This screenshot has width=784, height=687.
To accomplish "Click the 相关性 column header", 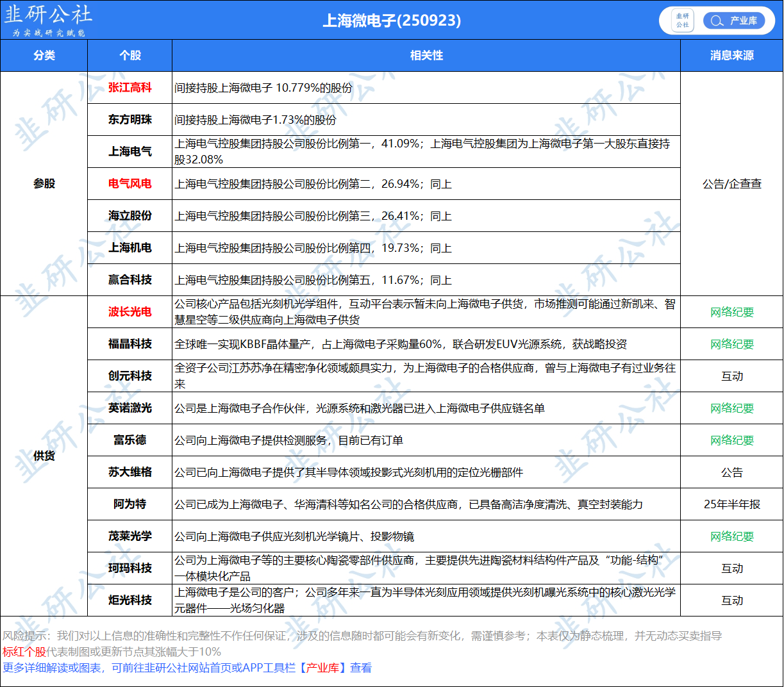I will (x=426, y=56).
